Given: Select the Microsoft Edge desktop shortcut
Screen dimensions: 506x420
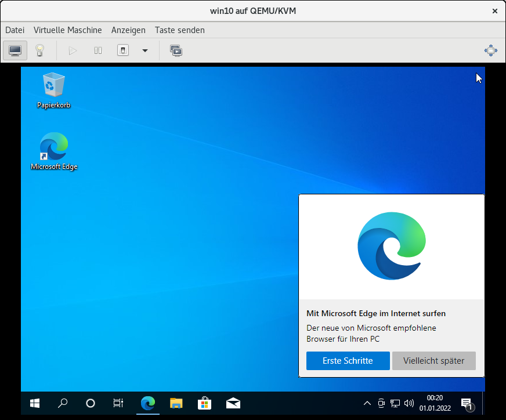Looking at the screenshot, I should tap(54, 151).
